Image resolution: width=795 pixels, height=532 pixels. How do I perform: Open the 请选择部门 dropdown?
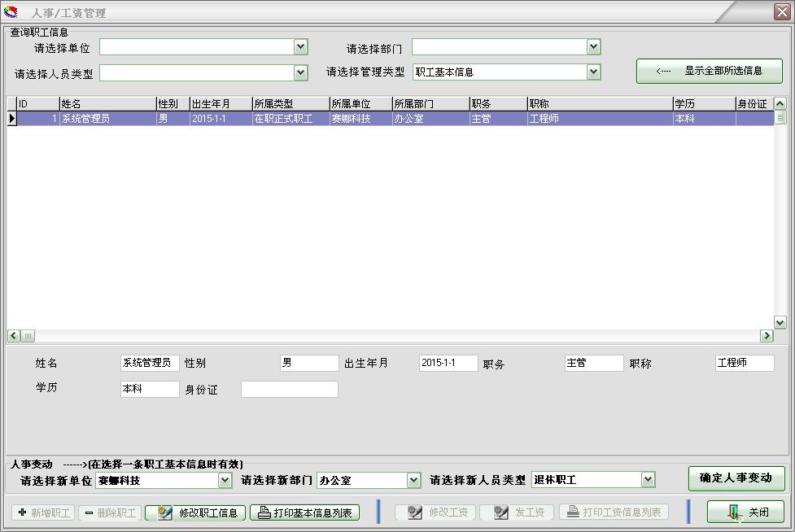[593, 46]
